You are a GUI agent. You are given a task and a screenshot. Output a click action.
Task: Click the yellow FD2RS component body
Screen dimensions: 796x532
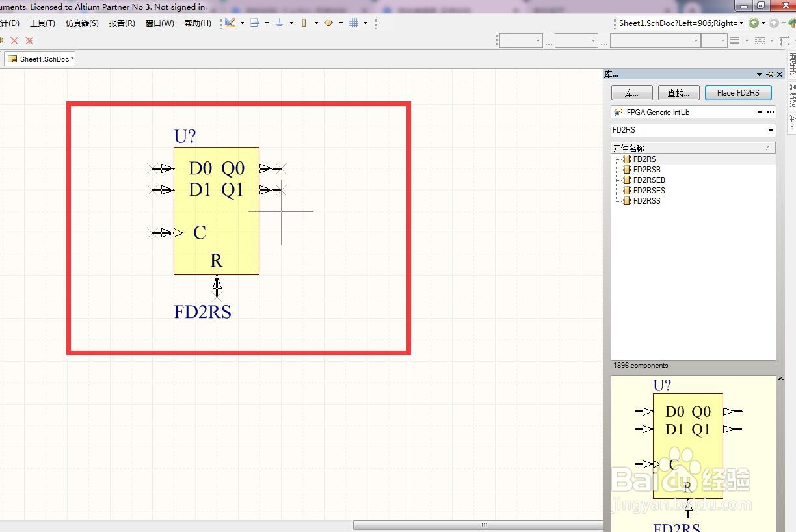217,211
